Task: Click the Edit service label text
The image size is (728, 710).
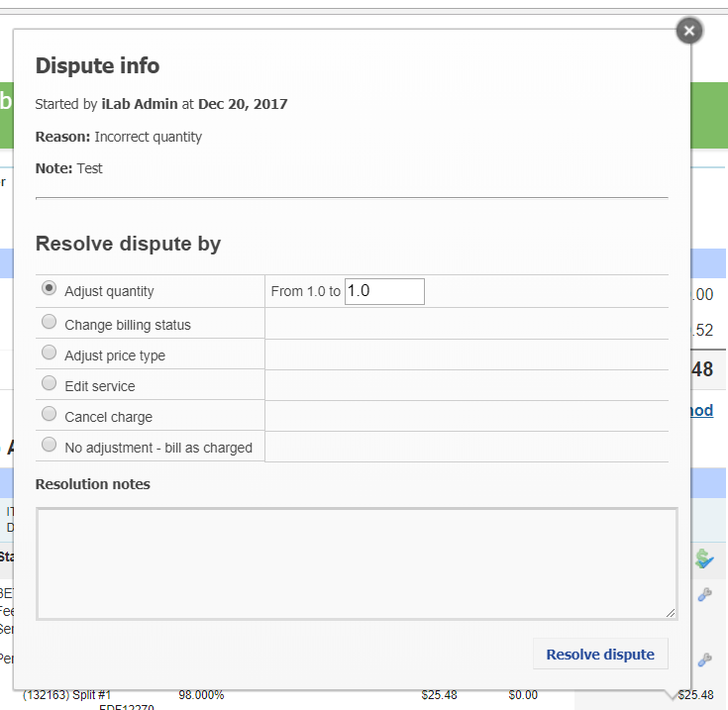Action: coord(99,386)
